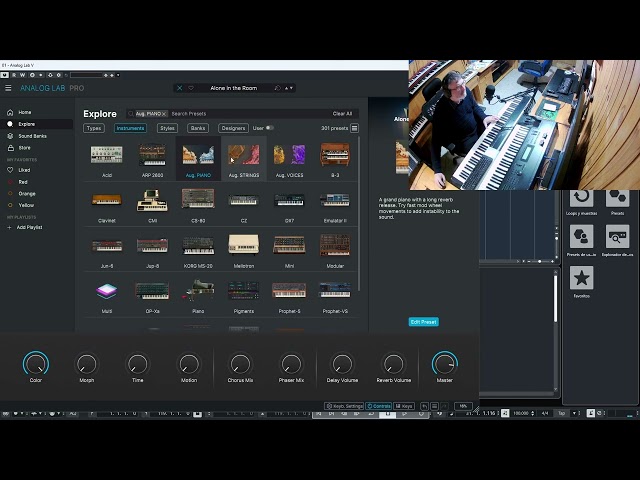Select the DX7 instrument
This screenshot has height=480, width=640.
coord(289,205)
